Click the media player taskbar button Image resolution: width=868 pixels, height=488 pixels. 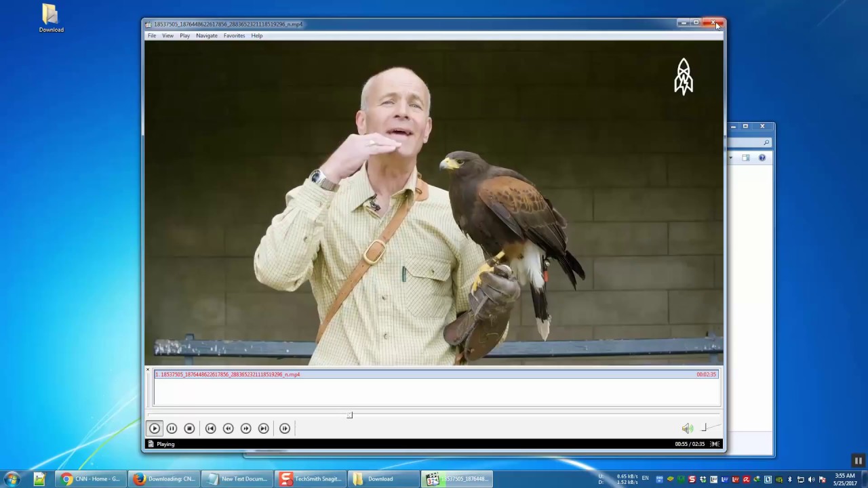point(457,479)
